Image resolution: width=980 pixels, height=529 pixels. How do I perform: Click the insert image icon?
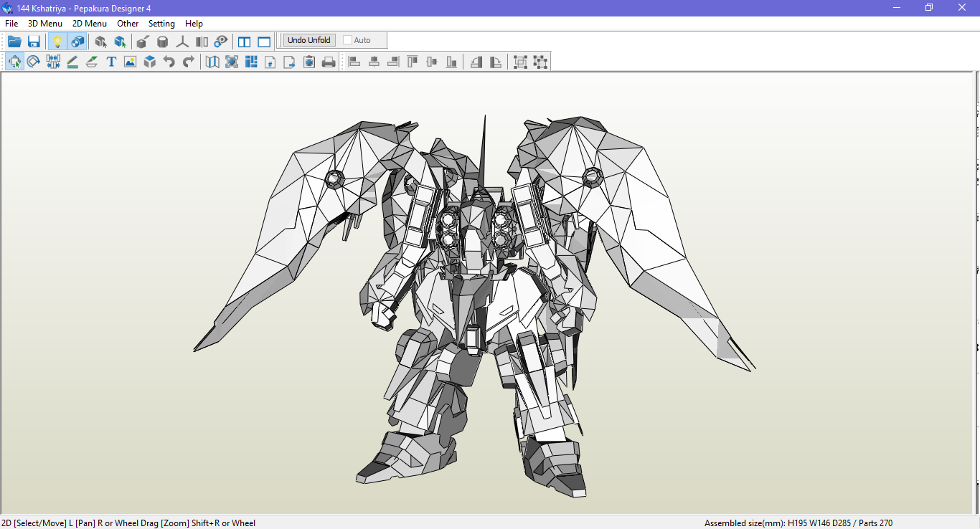130,62
